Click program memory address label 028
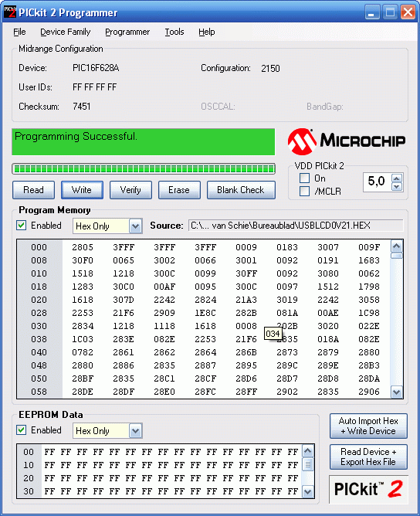Image resolution: width=420 pixels, height=516 pixels. tap(39, 313)
